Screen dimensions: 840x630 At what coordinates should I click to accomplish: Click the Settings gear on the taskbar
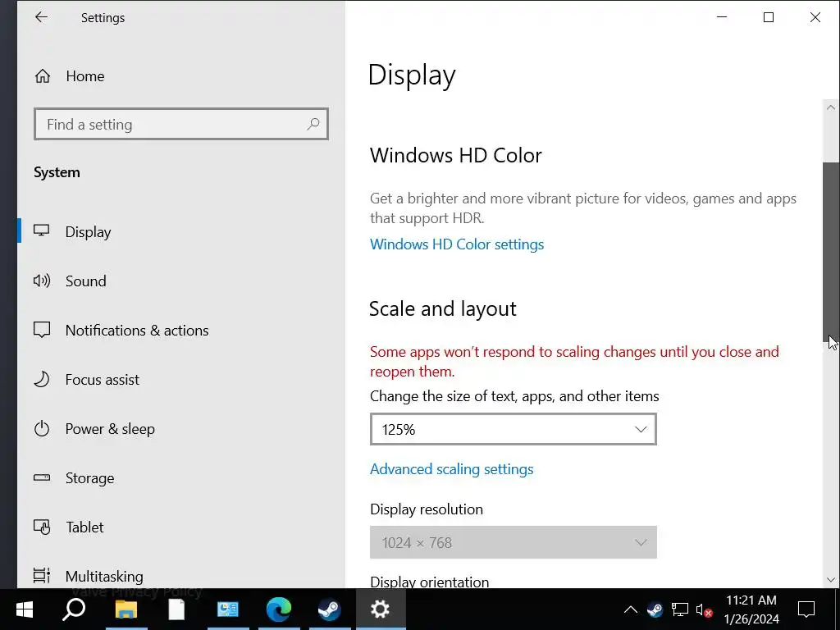tap(380, 609)
